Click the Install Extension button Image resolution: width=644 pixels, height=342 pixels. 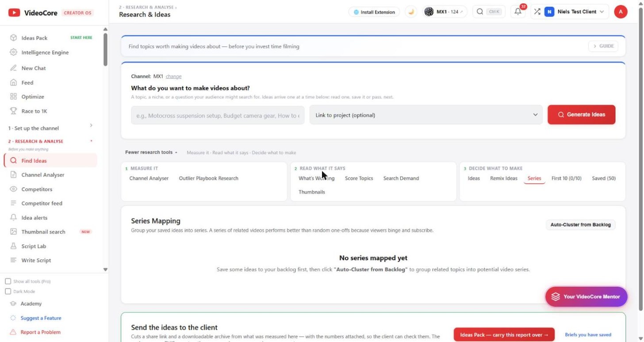click(x=374, y=12)
